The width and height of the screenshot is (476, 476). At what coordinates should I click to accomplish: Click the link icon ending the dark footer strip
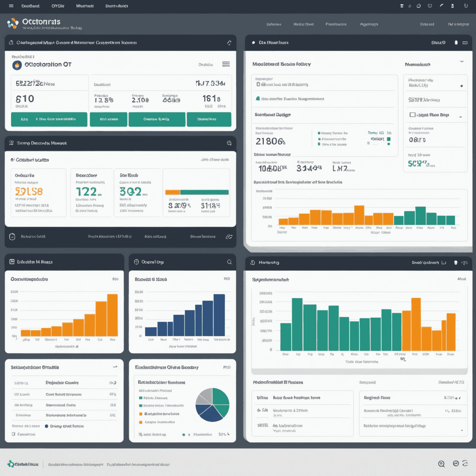coord(229,237)
